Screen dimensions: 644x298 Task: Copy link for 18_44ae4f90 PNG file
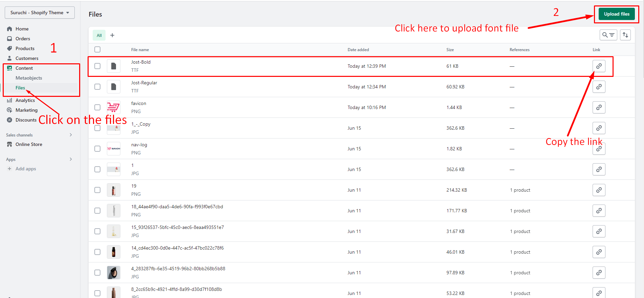[599, 211]
